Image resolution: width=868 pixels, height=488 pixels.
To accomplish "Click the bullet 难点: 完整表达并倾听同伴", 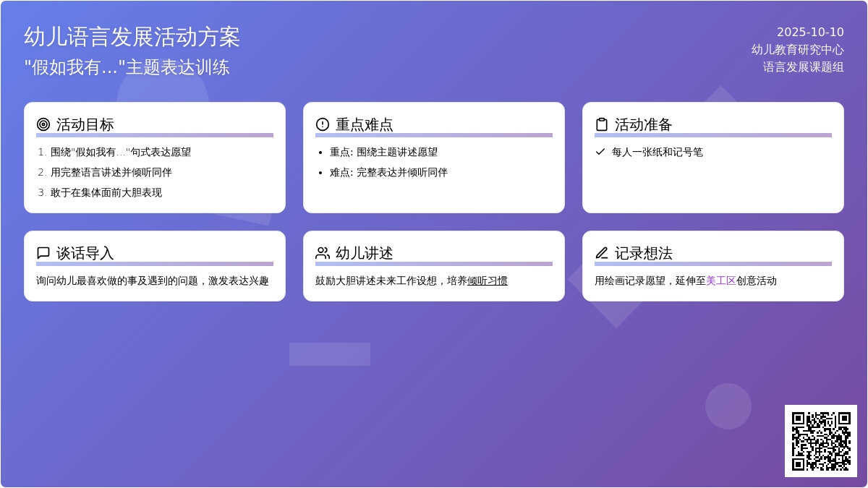I will click(x=388, y=172).
